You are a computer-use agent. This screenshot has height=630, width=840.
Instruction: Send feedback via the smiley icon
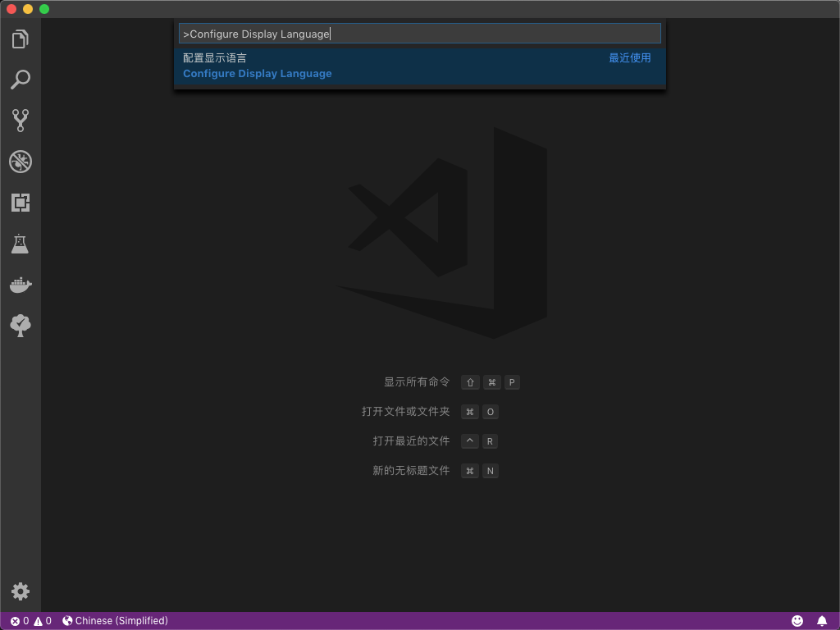pos(797,621)
